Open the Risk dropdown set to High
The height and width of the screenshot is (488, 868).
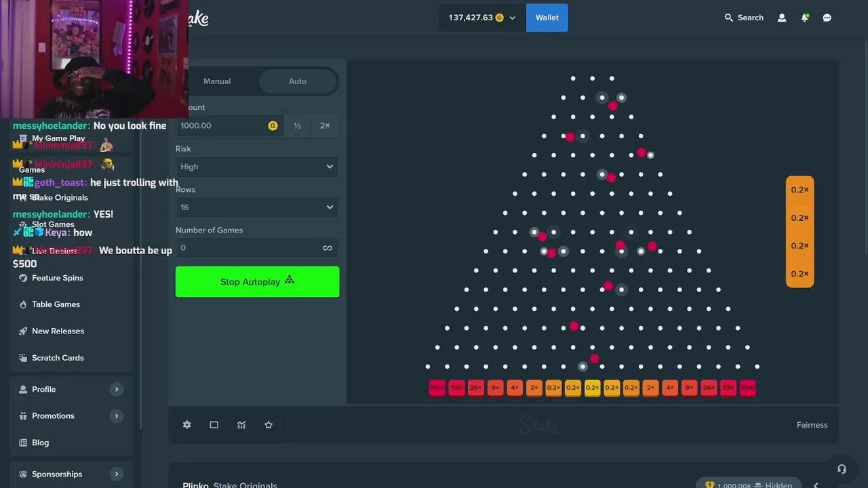pos(257,167)
